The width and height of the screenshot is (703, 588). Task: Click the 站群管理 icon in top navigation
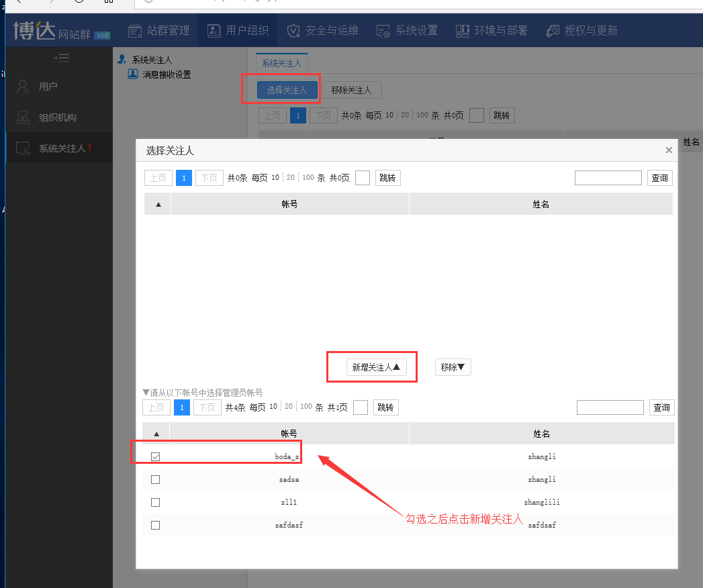135,31
